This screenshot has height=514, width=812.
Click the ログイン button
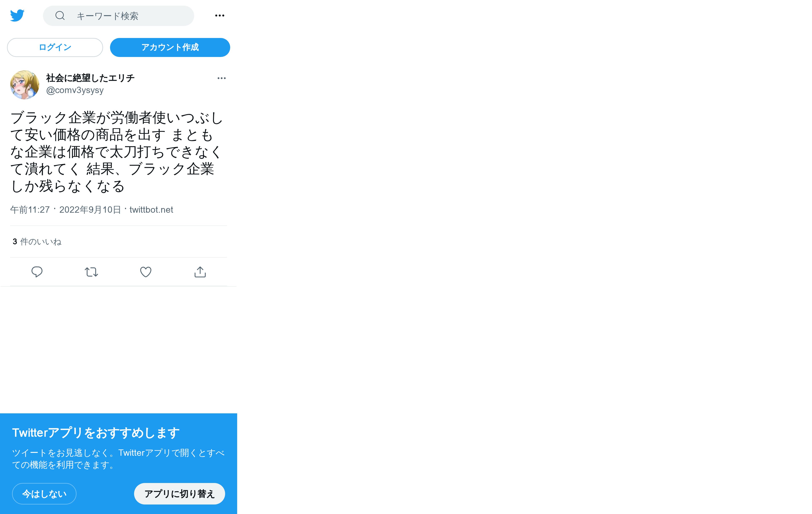pyautogui.click(x=55, y=47)
